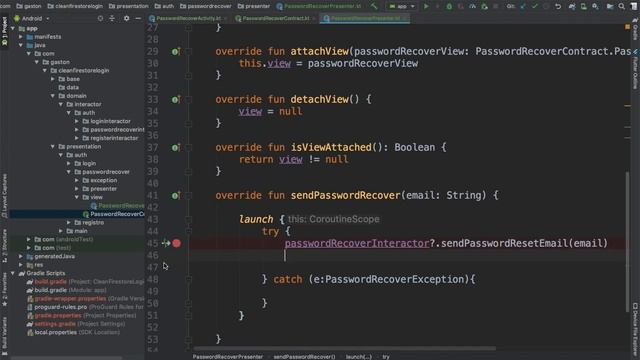Image resolution: width=640 pixels, height=360 pixels.
Task: Click the Search Everywhere magnifier icon
Action: 621,6
